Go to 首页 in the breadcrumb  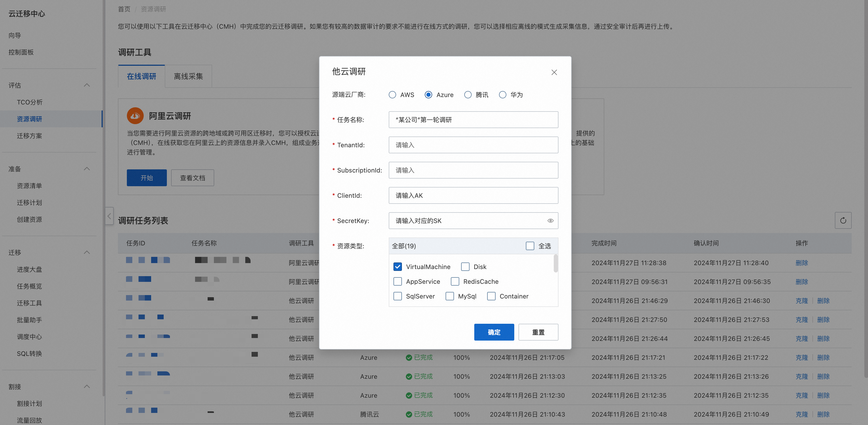point(124,9)
